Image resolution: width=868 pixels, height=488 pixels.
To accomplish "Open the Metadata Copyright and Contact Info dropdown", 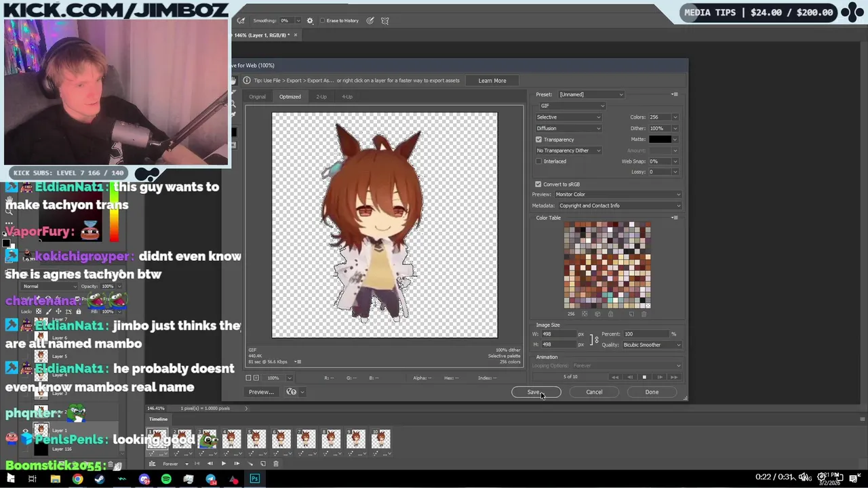I will (x=619, y=205).
